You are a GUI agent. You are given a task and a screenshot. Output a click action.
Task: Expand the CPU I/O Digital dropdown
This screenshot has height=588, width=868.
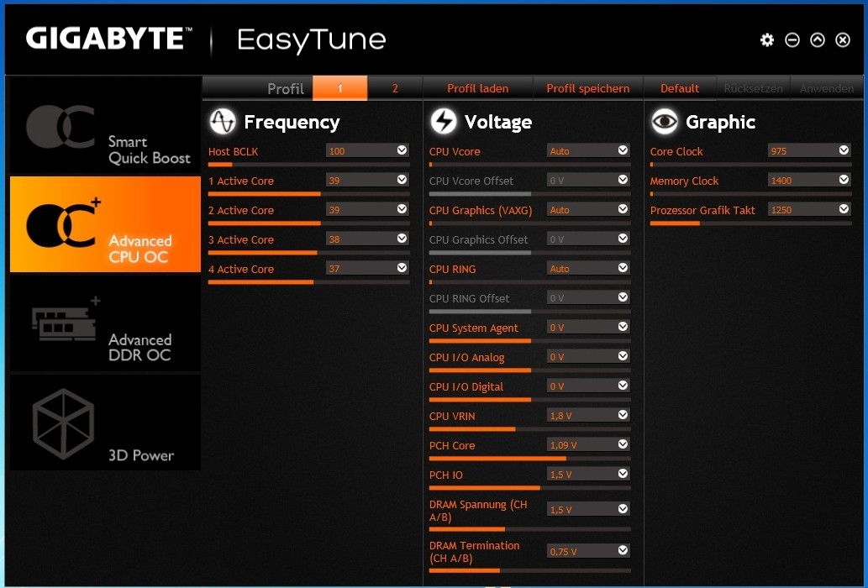pyautogui.click(x=623, y=385)
